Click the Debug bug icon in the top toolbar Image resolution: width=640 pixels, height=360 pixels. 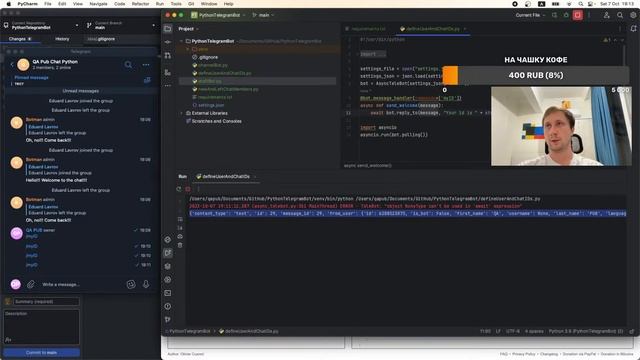tap(566, 15)
